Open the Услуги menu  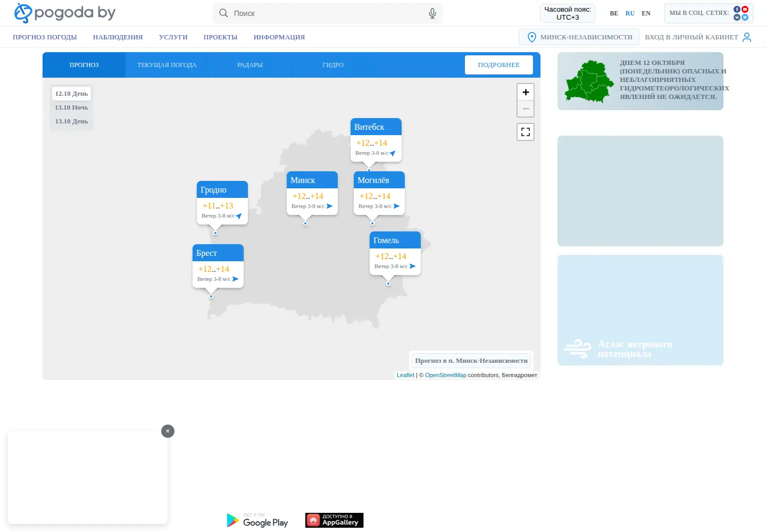tap(173, 37)
